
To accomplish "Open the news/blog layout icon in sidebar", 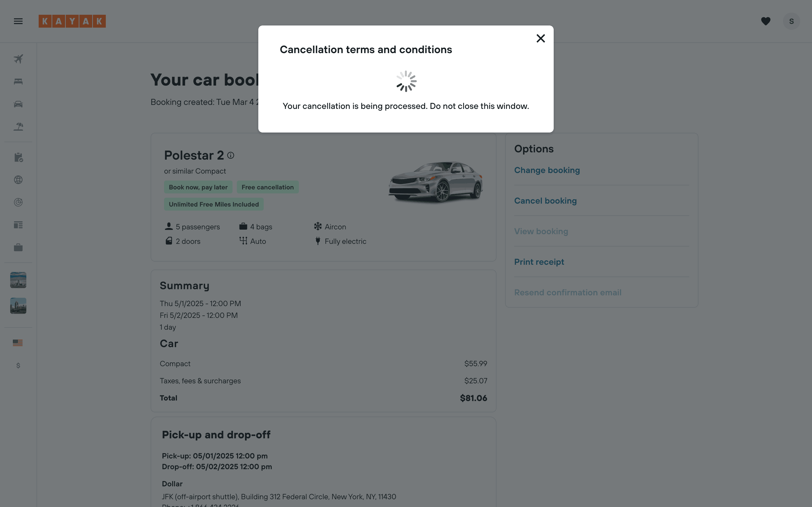I will (x=18, y=225).
